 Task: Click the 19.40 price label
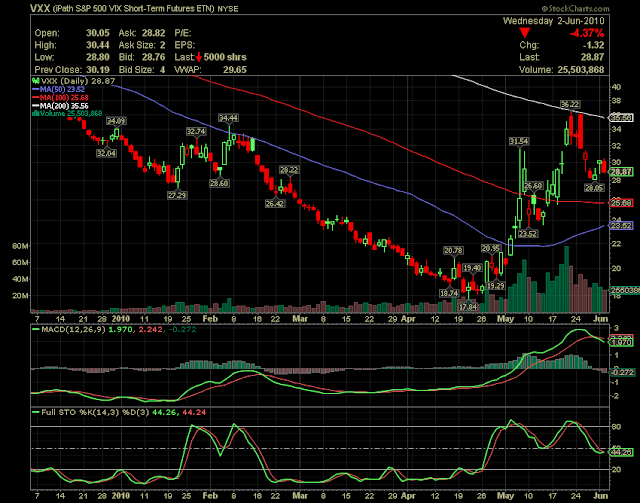(472, 268)
